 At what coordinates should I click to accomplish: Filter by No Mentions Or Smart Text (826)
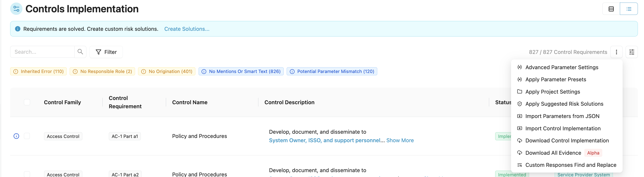tap(241, 72)
